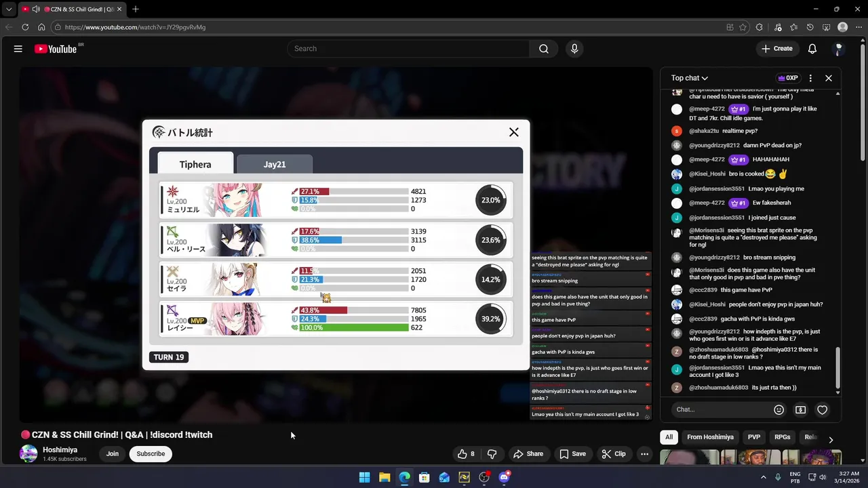Open the Hoshimiya channel name link
Viewport: 868px width, 488px height.
click(x=60, y=450)
